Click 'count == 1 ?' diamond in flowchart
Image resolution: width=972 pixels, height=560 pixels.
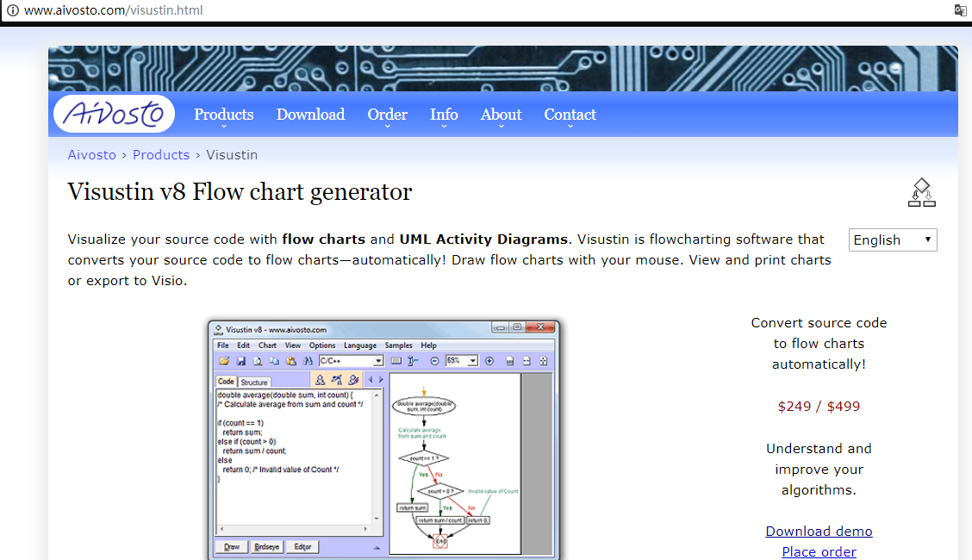tap(424, 458)
